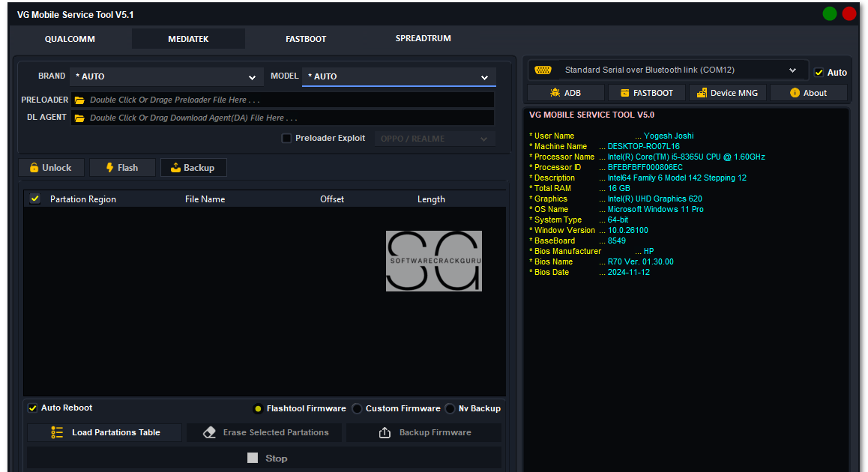Uncheck the Auto Reboot checkbox

[x=33, y=408]
